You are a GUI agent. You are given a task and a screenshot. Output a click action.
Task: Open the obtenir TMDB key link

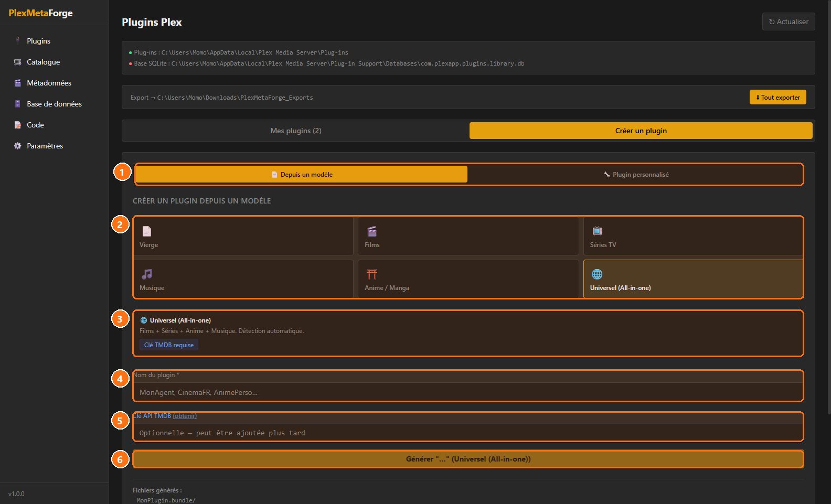(185, 416)
